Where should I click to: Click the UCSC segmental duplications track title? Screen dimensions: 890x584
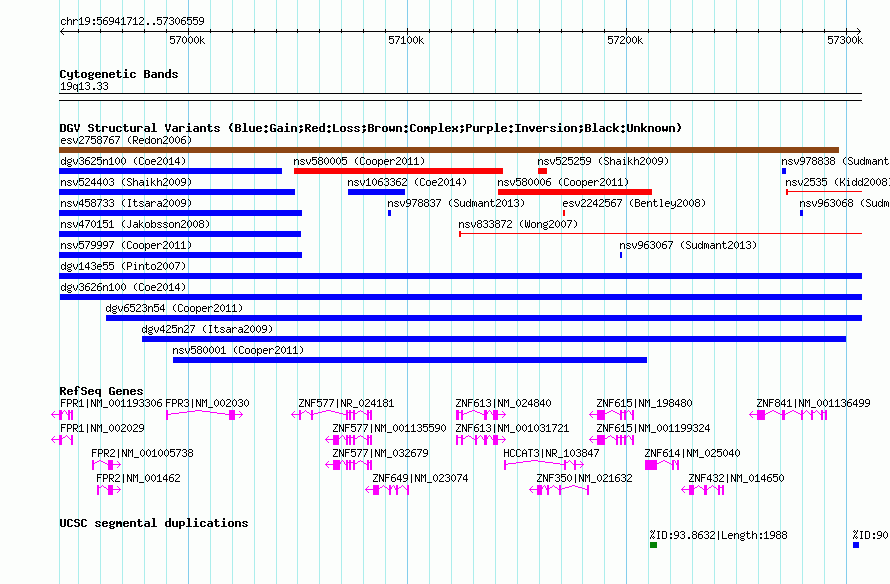tap(154, 523)
